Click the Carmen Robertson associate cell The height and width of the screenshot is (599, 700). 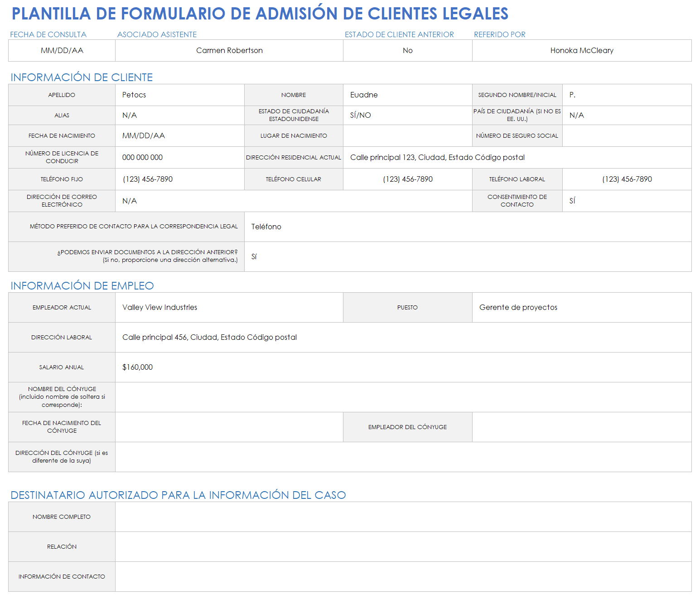[x=229, y=50]
